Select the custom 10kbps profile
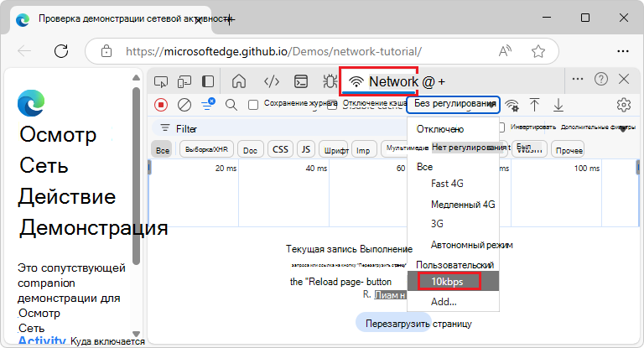644x348 pixels. 454,282
